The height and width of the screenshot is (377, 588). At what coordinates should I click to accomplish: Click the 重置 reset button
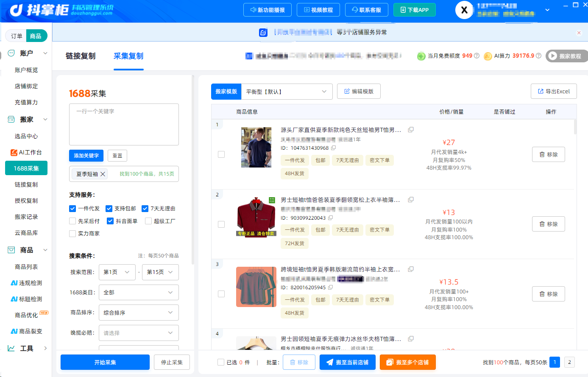(x=117, y=156)
